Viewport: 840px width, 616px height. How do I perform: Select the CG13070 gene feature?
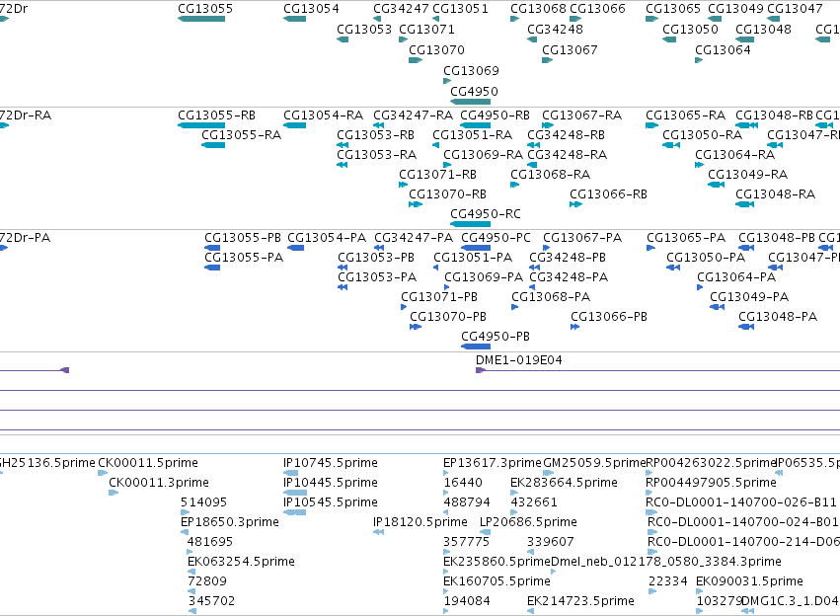pyautogui.click(x=416, y=60)
